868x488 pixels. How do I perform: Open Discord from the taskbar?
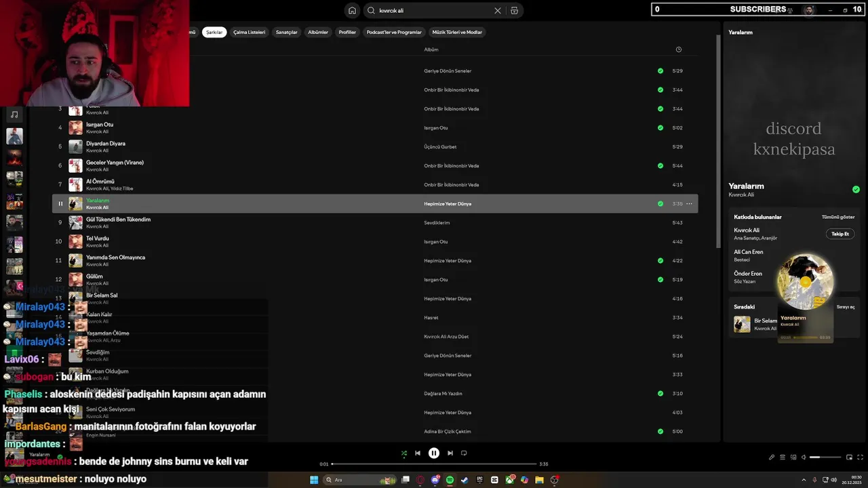point(435,480)
